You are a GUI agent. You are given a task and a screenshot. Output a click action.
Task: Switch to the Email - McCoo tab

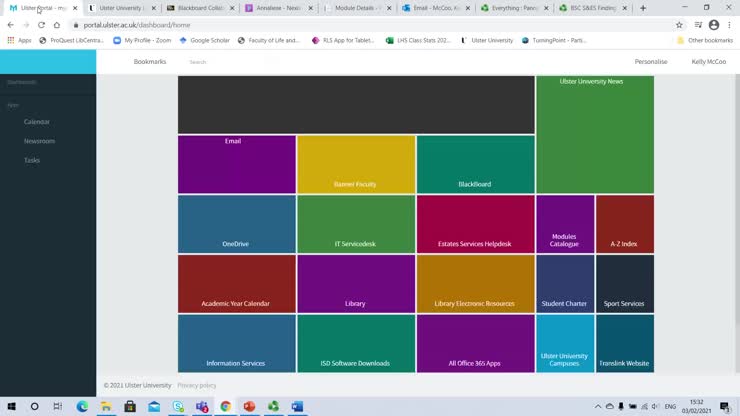click(x=434, y=8)
